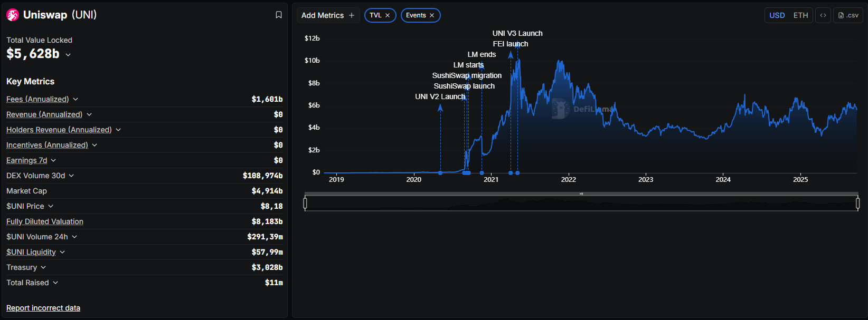Switch chart denomination to ETH

800,15
